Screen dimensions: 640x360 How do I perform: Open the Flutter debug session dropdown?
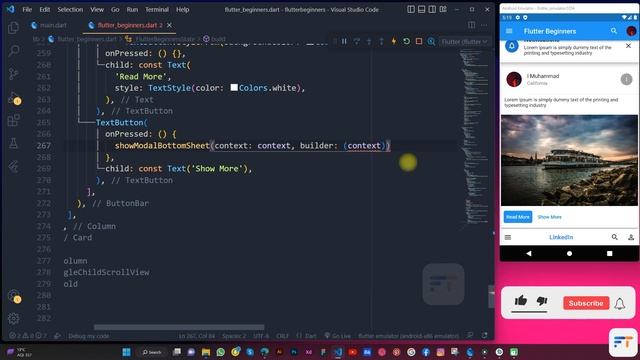coord(464,42)
